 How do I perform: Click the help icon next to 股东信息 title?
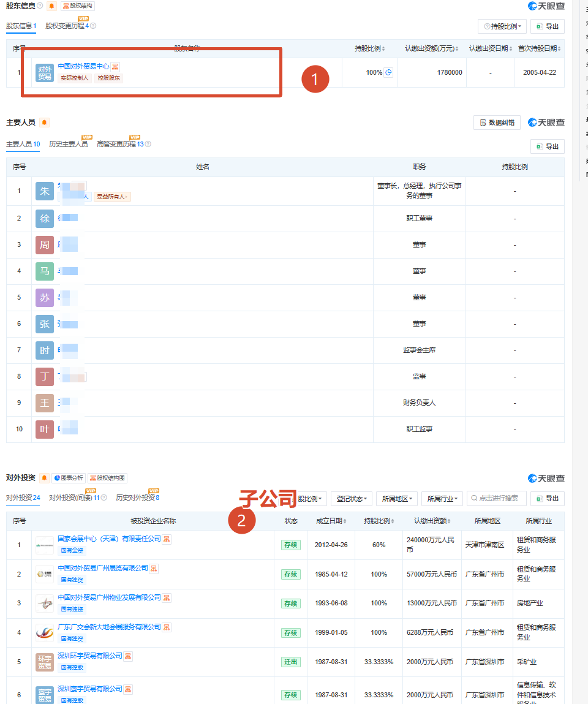40,6
